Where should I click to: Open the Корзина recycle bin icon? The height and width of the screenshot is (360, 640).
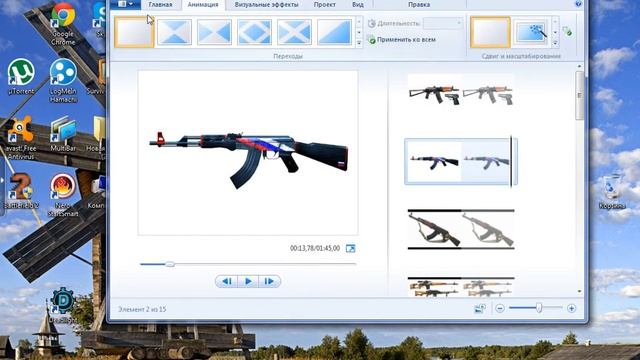coord(612,192)
